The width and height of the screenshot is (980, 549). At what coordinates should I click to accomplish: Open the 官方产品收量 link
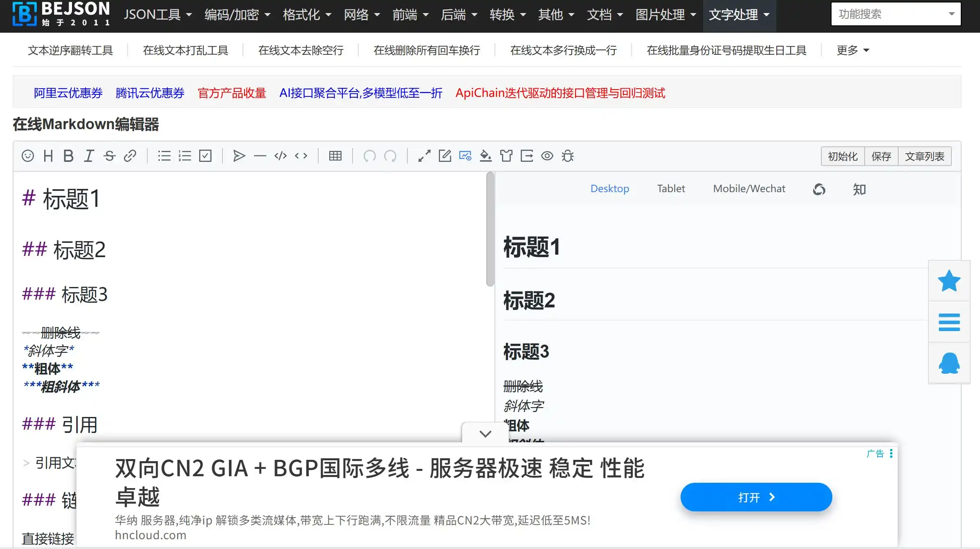tap(232, 93)
